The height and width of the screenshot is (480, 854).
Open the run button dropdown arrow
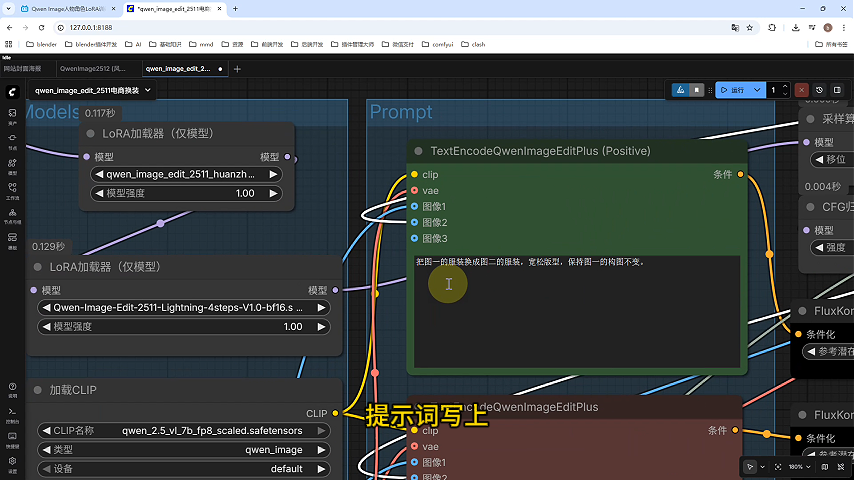pos(757,90)
